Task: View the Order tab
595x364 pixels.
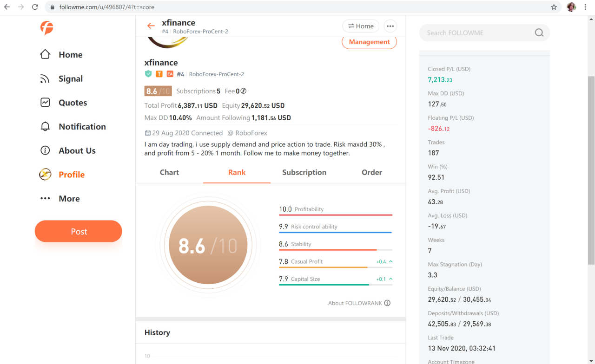Action: 372,172
